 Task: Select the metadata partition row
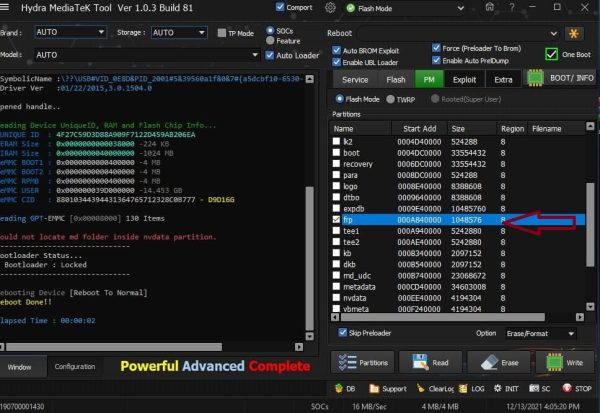457,286
